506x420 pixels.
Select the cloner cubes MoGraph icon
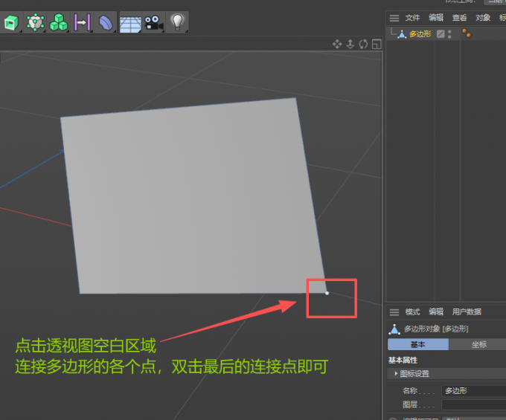tap(59, 22)
